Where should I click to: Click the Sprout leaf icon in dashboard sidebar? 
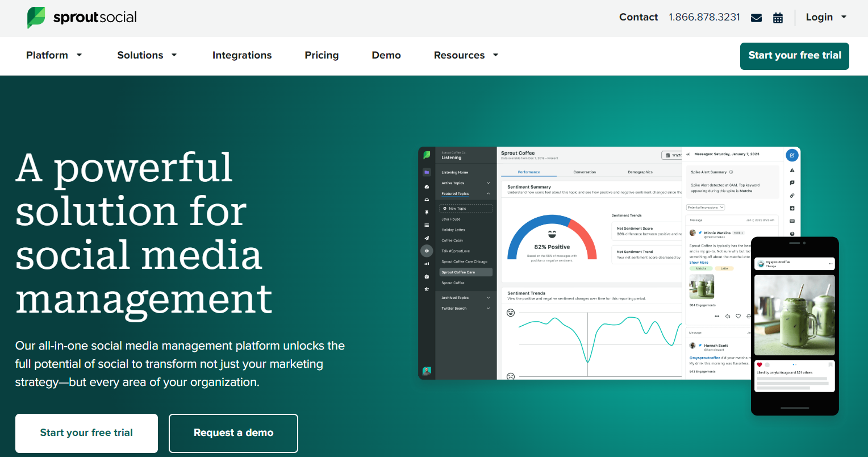tap(427, 155)
